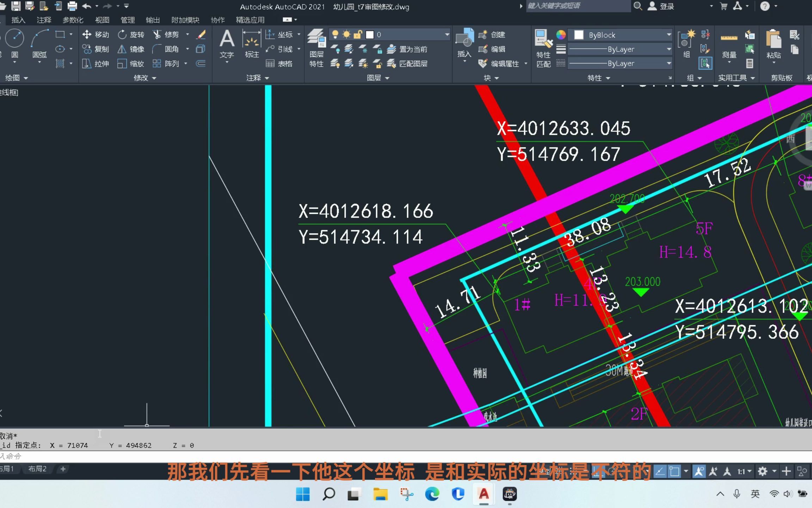
Task: Toggle the layer freeze sun icon
Action: (346, 35)
